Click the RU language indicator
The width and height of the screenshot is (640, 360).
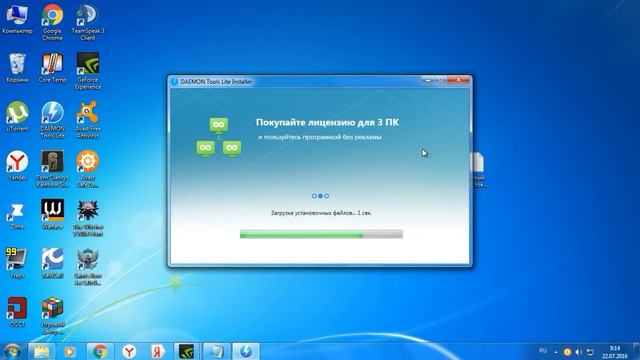[543, 351]
